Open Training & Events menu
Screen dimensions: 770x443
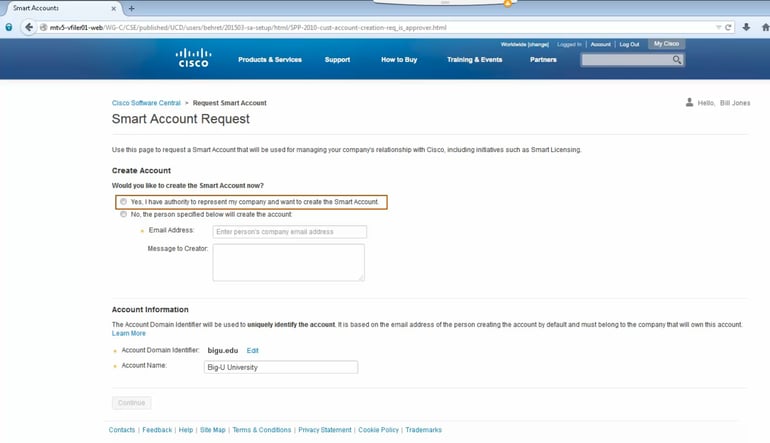[x=474, y=60]
